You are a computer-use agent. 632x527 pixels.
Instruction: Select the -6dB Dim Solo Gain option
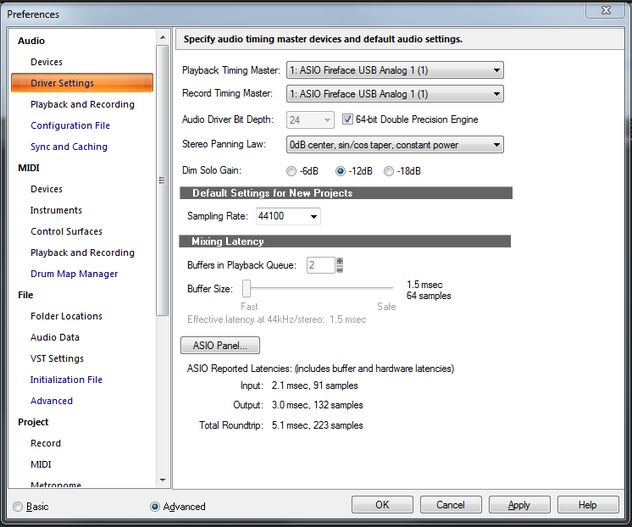(292, 170)
